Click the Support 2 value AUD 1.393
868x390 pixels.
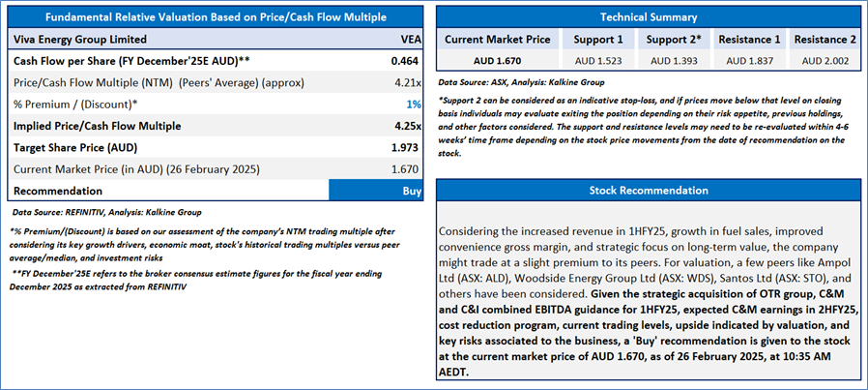(x=673, y=60)
